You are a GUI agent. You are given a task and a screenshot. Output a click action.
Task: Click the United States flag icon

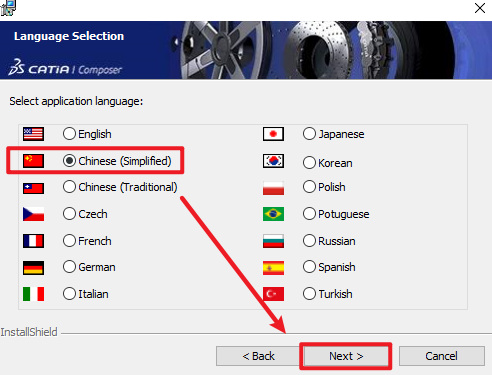33,134
